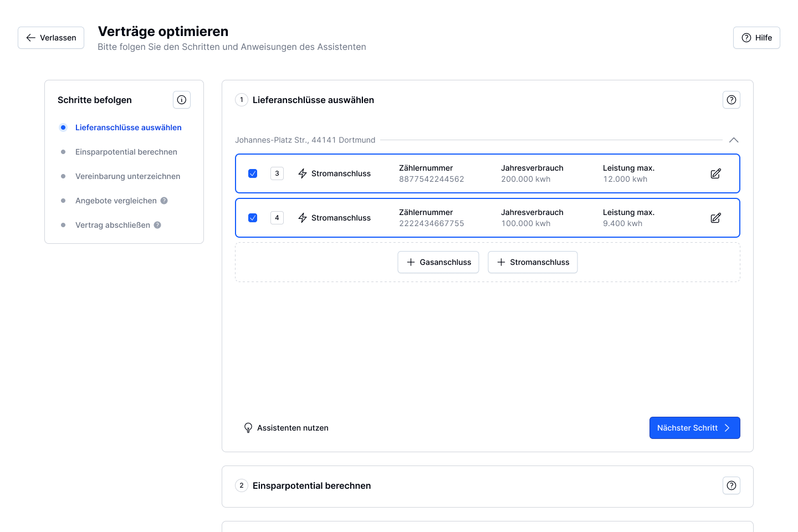Screen dimensions: 798x532
Task: Go to Vereinbarung unterzeichnen step in sidebar
Action: point(127,176)
